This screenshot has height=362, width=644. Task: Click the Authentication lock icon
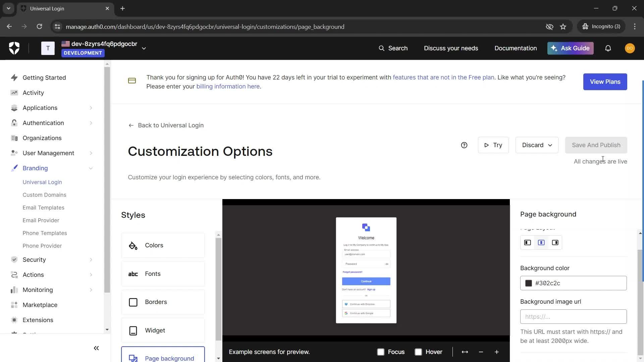click(14, 123)
